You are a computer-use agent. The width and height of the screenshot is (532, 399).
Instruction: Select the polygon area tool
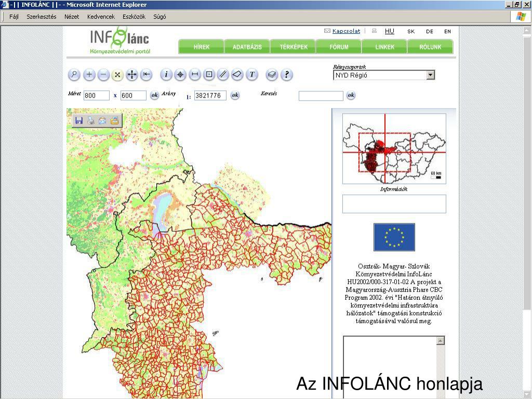pyautogui.click(x=237, y=75)
